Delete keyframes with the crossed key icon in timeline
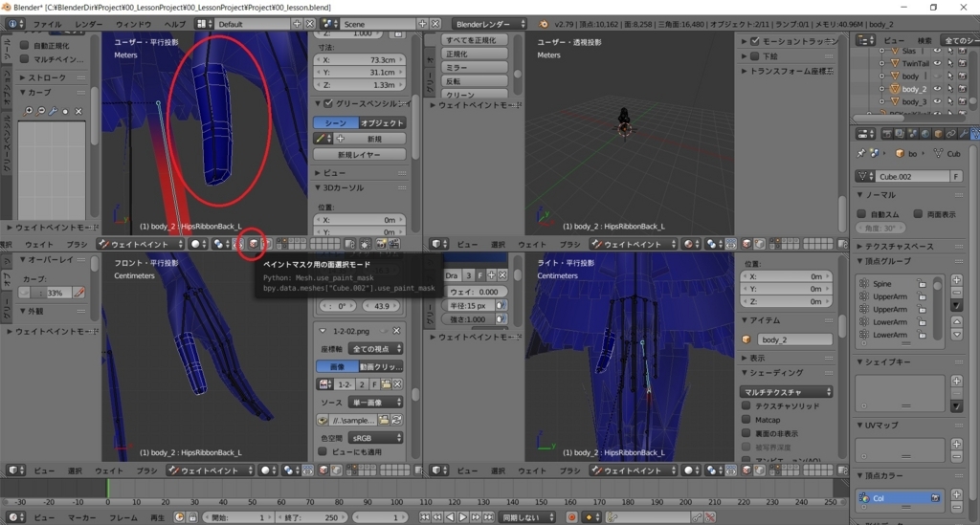Viewport: 980px width, 525px height. tap(710, 517)
